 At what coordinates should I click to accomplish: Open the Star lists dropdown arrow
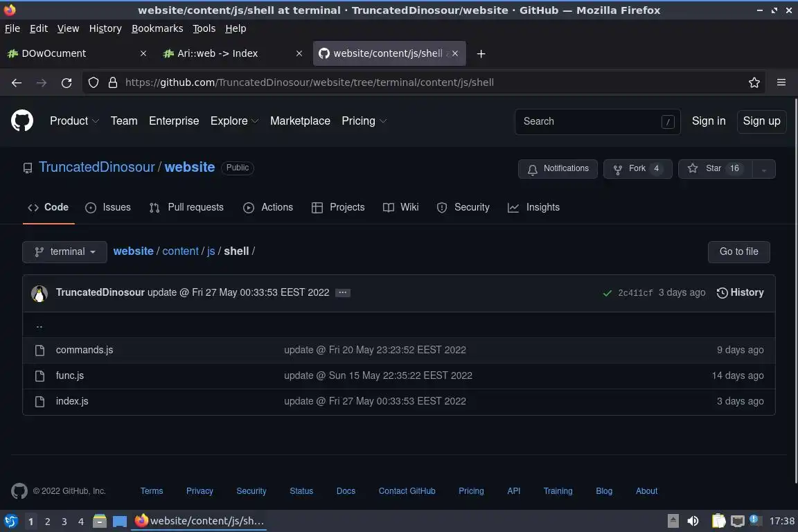[763, 169]
